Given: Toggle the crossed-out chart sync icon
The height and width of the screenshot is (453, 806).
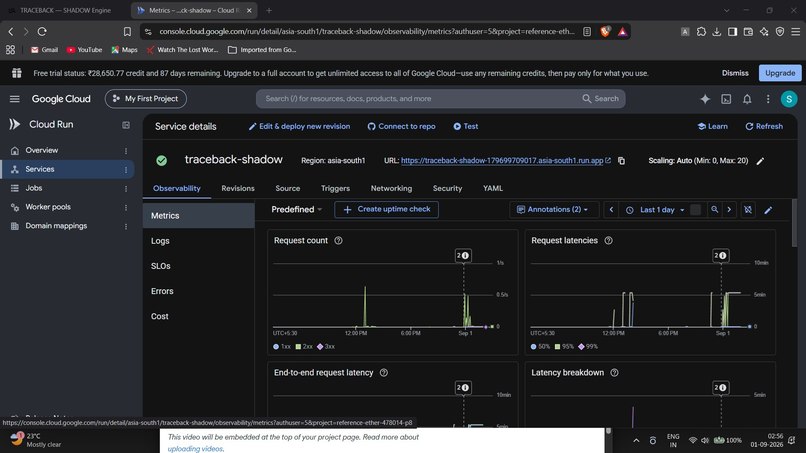Looking at the screenshot, I should coord(748,210).
